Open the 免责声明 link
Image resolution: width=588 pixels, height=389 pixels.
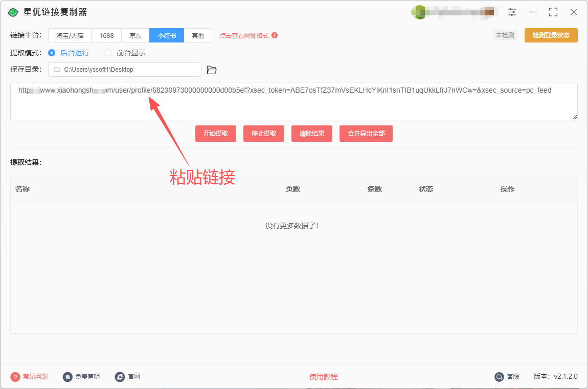[87, 377]
